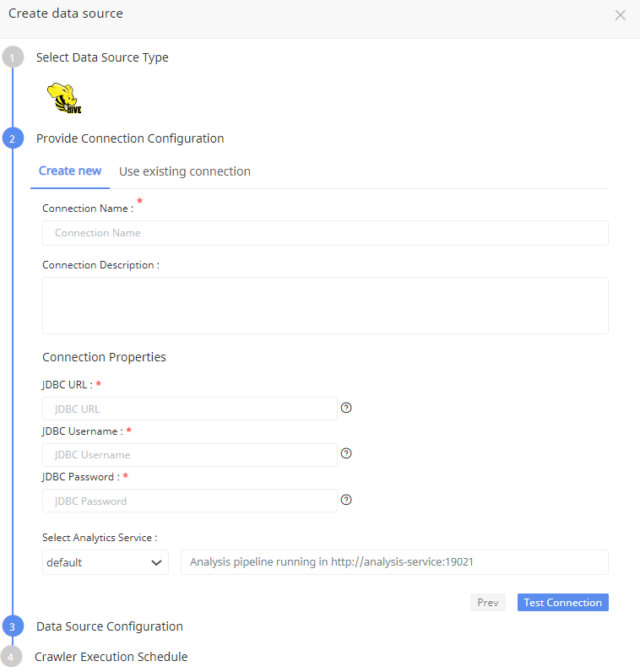Click the JDBC URL help icon
Screen dimensions: 640x672
[345, 408]
